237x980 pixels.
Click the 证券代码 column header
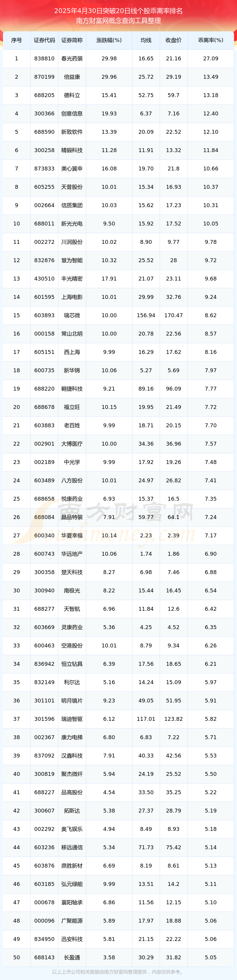click(x=44, y=40)
